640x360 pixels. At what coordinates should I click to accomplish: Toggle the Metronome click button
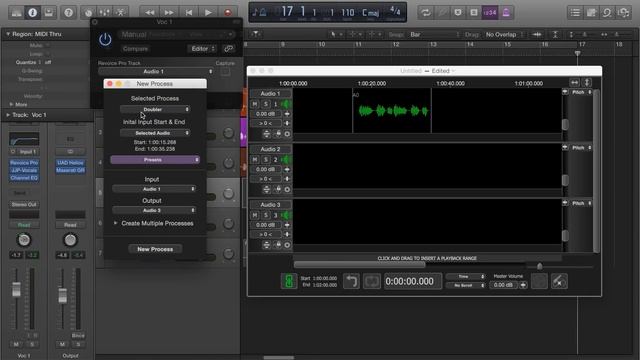point(506,13)
